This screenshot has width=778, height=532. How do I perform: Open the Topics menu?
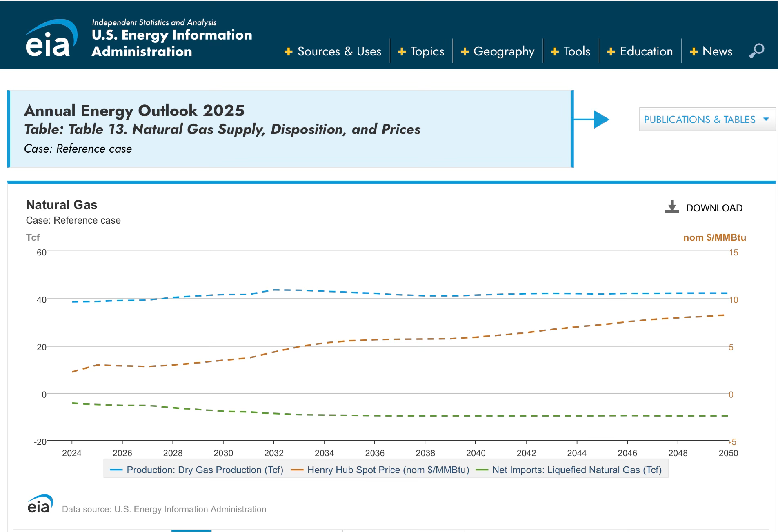point(427,52)
